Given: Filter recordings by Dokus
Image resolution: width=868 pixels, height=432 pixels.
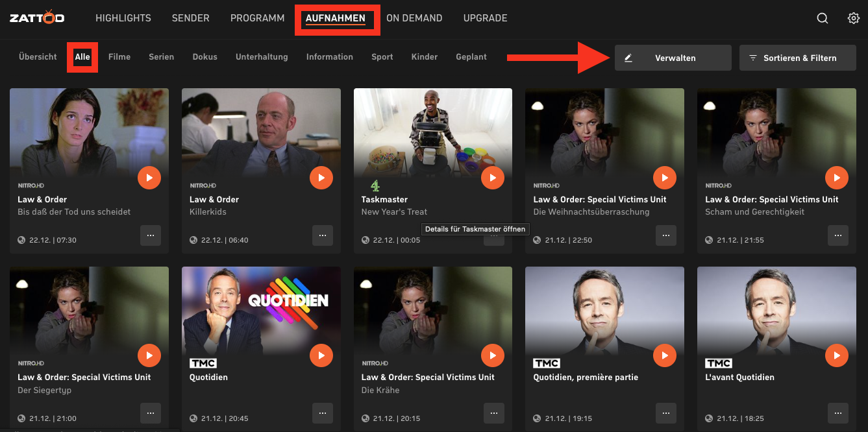Looking at the screenshot, I should point(205,57).
